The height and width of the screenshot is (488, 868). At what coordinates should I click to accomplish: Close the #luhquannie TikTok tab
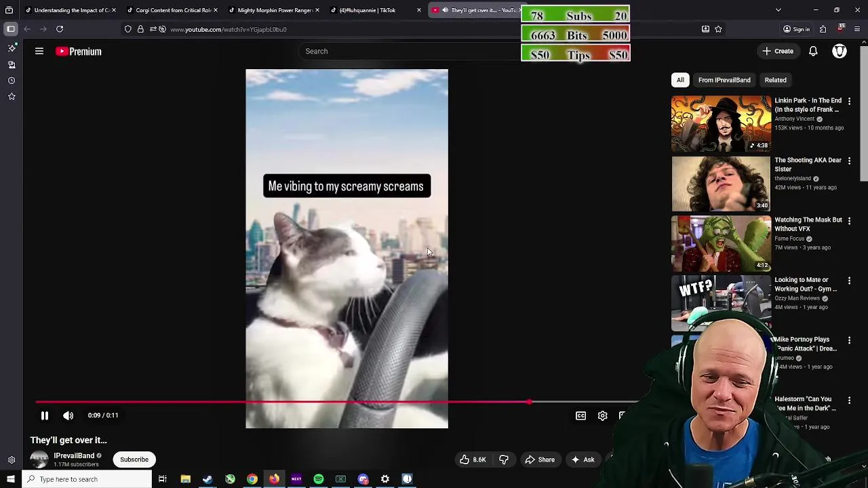(419, 10)
